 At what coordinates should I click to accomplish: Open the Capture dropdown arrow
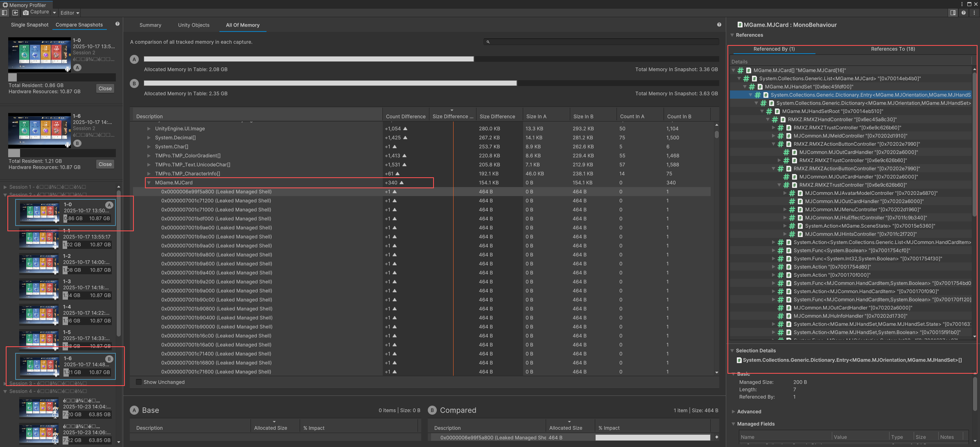click(54, 13)
